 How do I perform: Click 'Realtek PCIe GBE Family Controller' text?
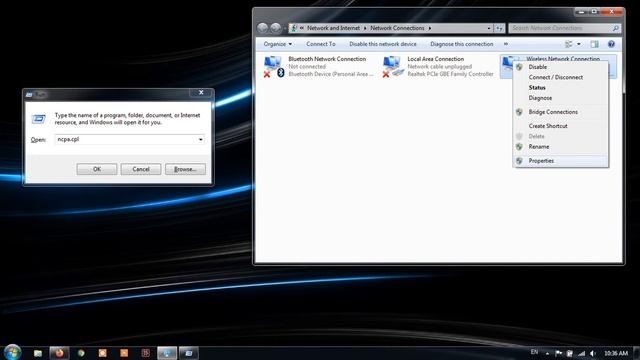[x=451, y=74]
